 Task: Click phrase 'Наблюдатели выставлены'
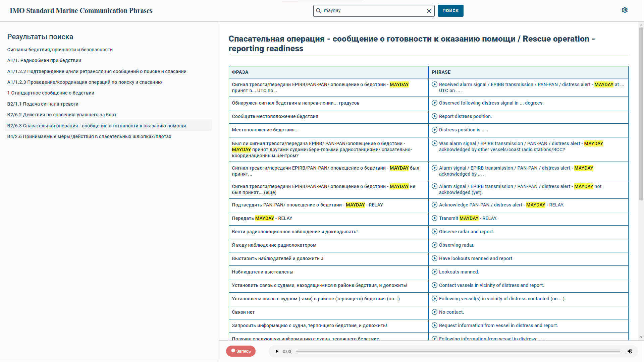click(x=263, y=272)
